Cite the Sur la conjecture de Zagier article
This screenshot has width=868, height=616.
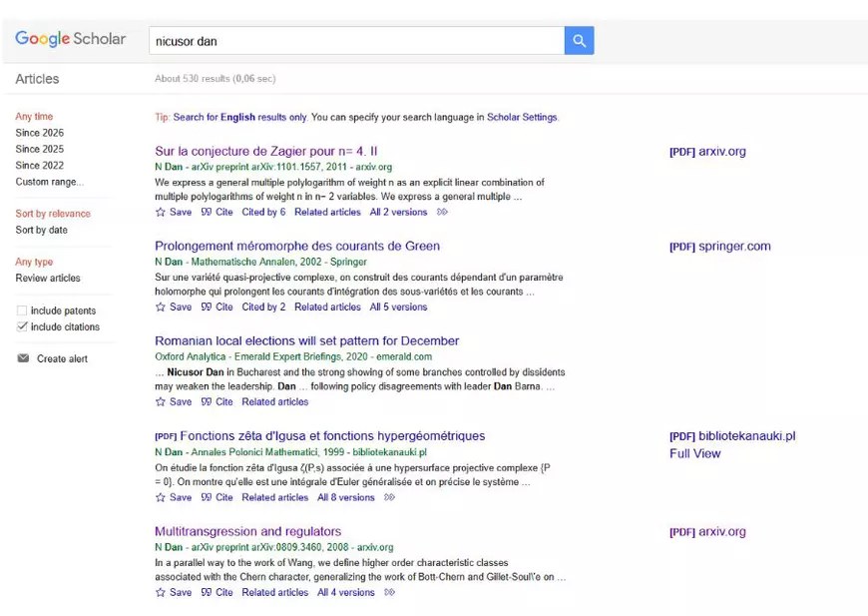pyautogui.click(x=217, y=212)
